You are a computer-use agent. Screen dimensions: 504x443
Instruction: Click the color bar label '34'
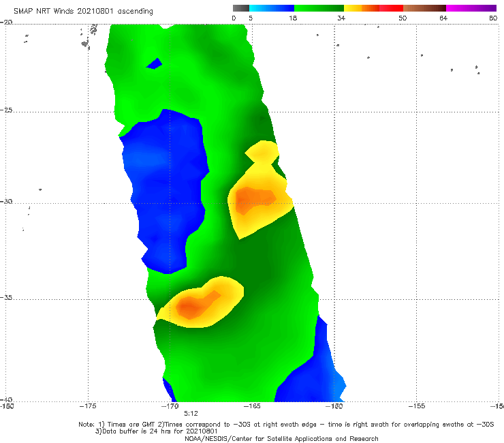[341, 18]
